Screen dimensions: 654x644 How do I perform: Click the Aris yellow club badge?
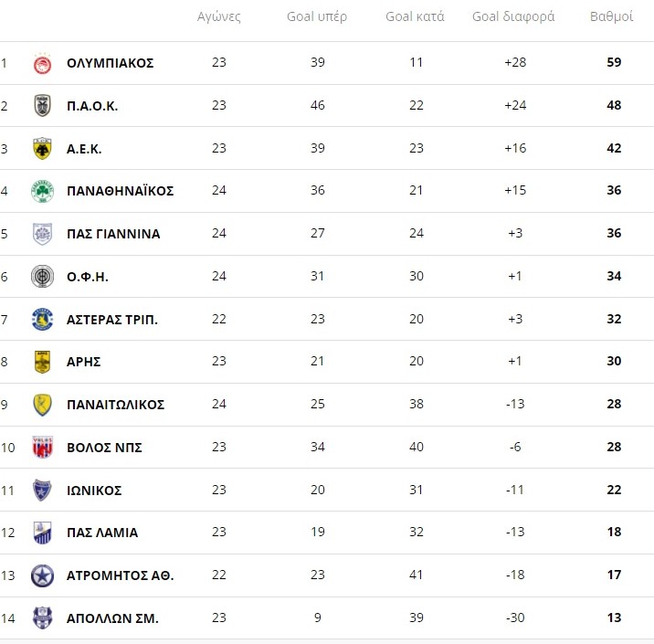[42, 362]
